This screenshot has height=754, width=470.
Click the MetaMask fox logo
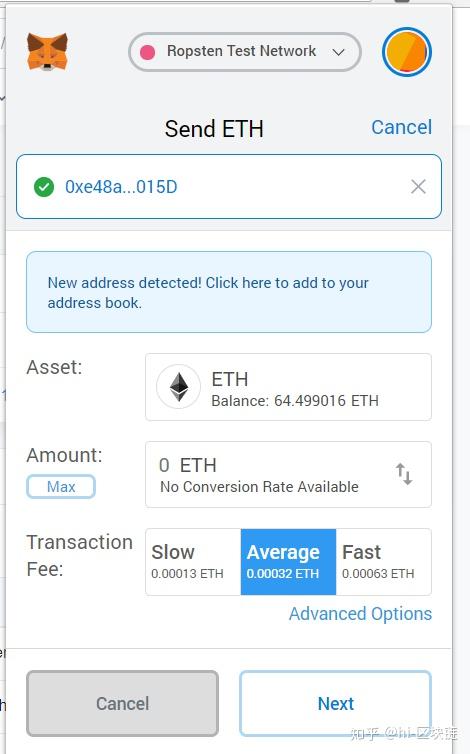(x=47, y=51)
